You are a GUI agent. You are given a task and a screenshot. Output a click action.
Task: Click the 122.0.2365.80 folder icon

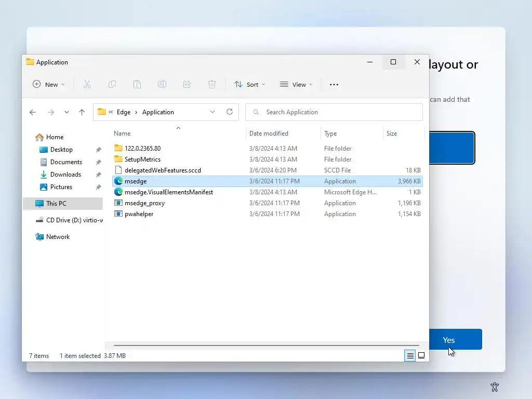pyautogui.click(x=118, y=148)
